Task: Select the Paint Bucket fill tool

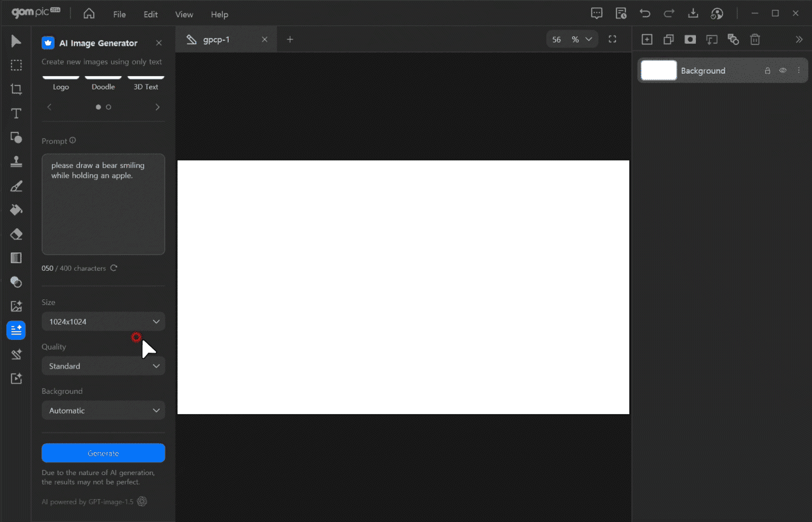Action: pyautogui.click(x=16, y=210)
